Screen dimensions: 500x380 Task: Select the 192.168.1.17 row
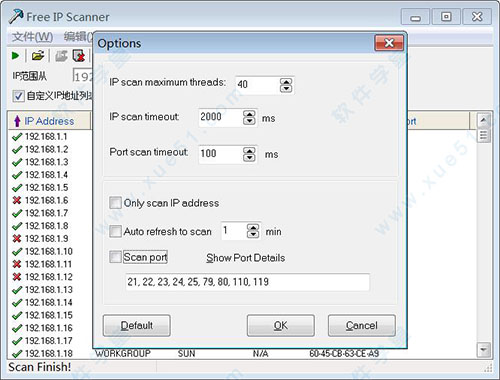48,341
